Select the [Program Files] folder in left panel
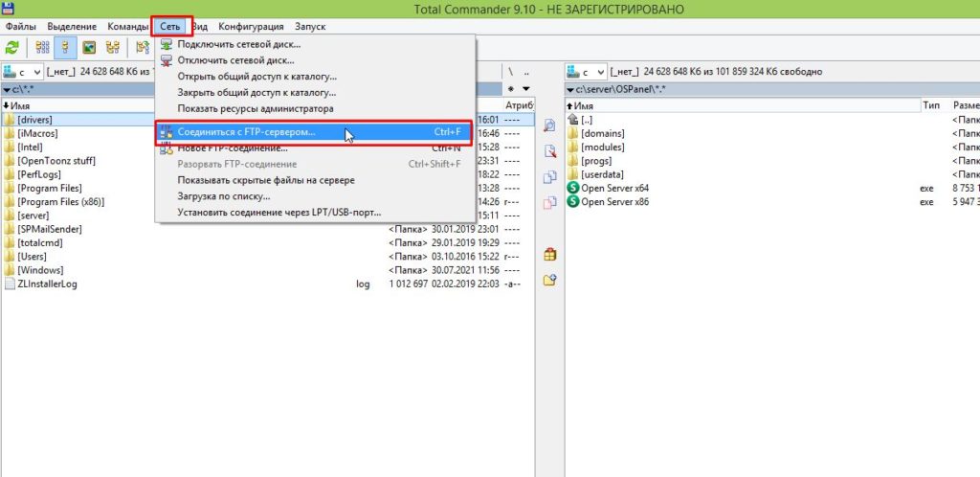Viewport: 980px width, 477px height. pos(50,189)
